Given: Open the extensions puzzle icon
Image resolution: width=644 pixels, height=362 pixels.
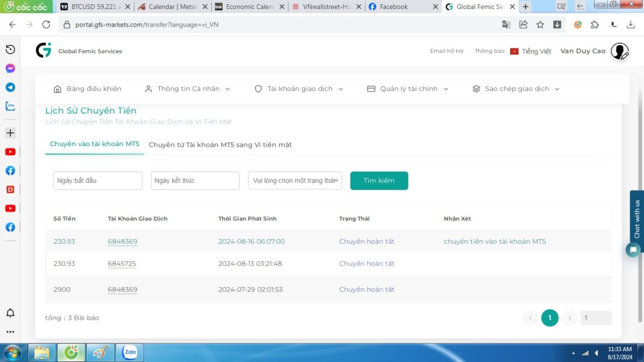Looking at the screenshot, I should [x=595, y=25].
